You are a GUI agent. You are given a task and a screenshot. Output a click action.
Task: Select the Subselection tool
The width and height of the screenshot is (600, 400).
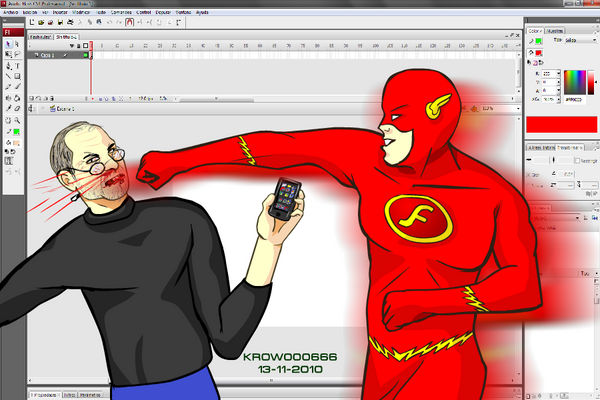(17, 44)
